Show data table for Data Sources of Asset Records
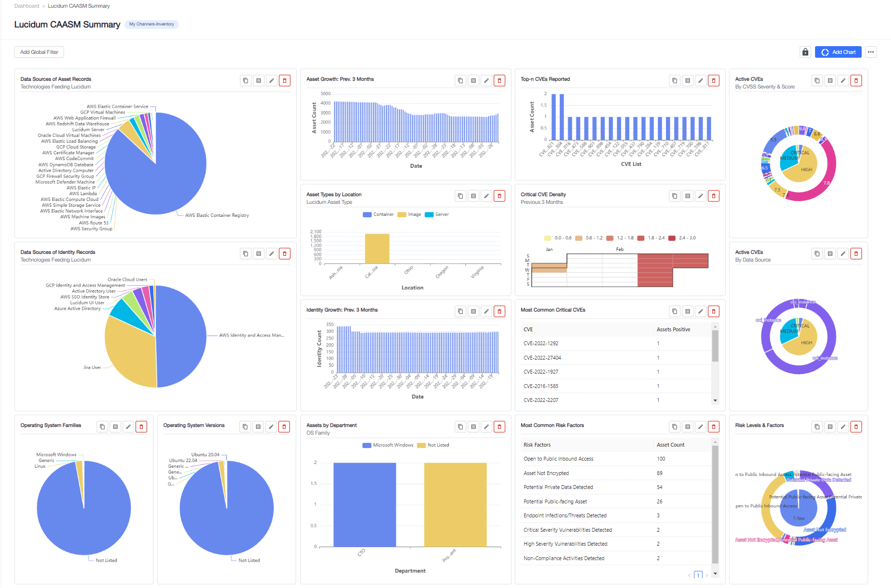This screenshot has height=588, width=891. click(259, 81)
